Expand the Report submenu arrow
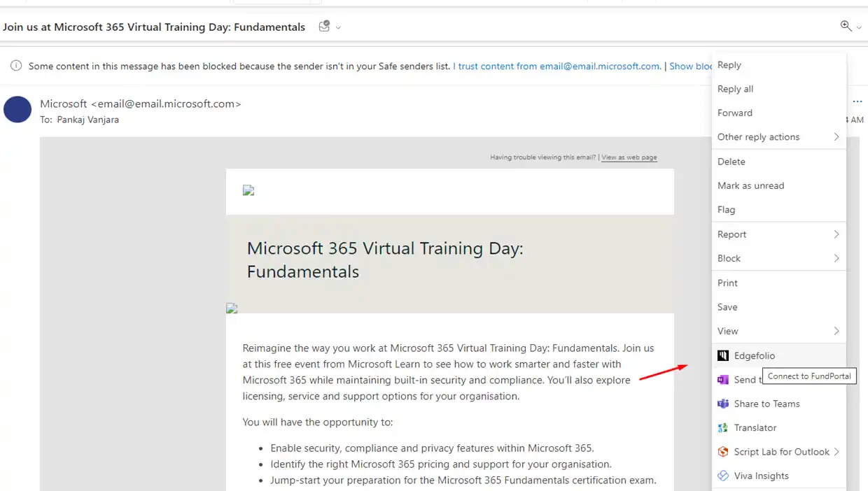This screenshot has width=868, height=491. [836, 234]
